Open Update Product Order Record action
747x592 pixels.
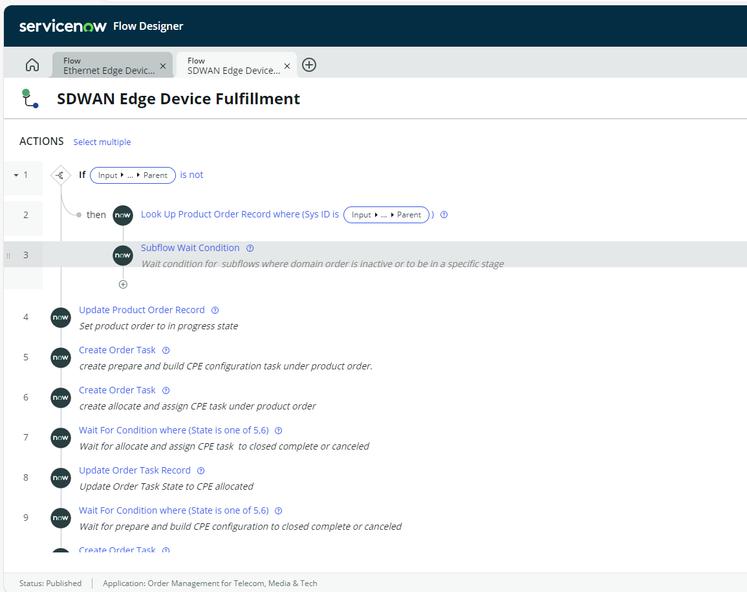pos(142,310)
